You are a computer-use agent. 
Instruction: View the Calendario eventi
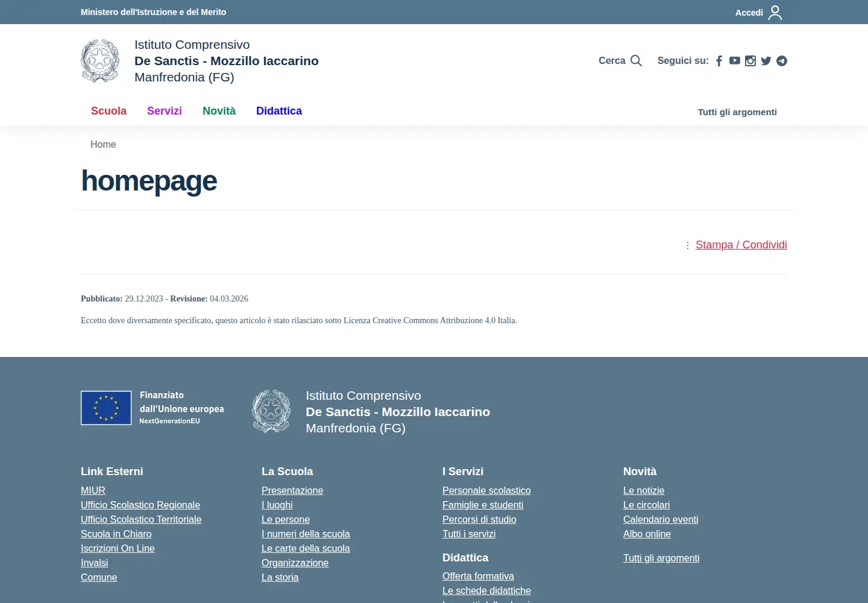click(x=661, y=520)
